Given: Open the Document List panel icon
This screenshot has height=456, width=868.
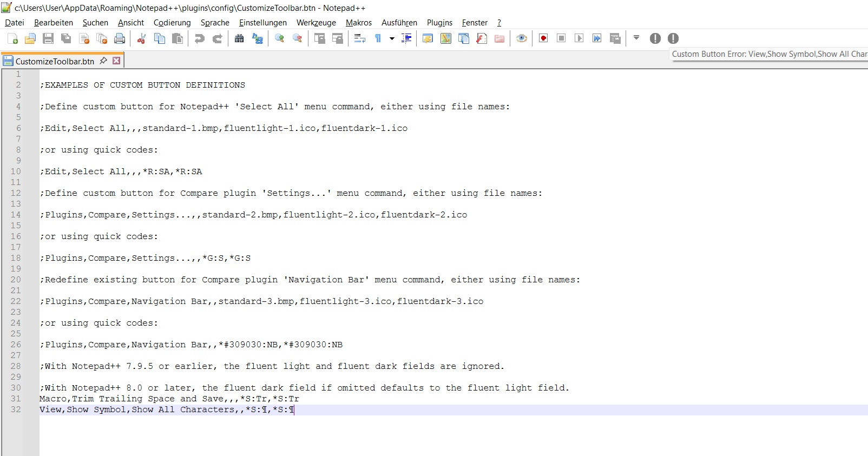Looking at the screenshot, I should pyautogui.click(x=464, y=38).
